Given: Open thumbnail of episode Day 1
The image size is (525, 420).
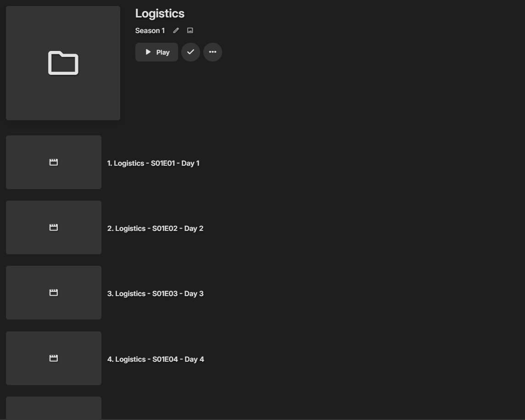Looking at the screenshot, I should 54,162.
